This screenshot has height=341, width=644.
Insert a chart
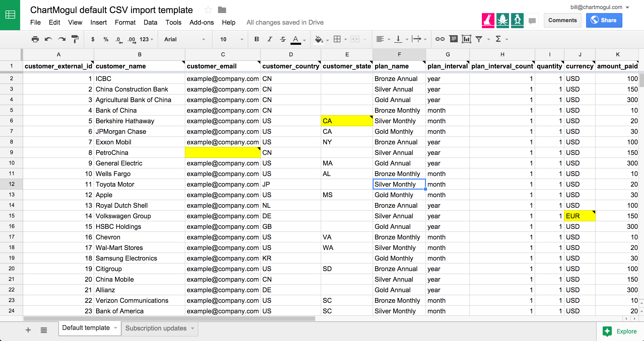pos(466,39)
